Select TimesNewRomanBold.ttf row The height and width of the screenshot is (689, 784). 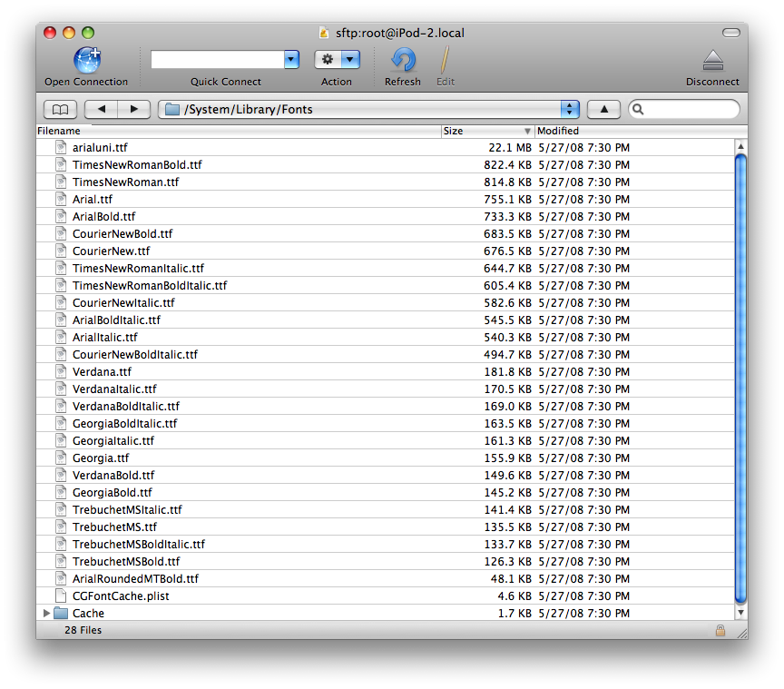385,164
